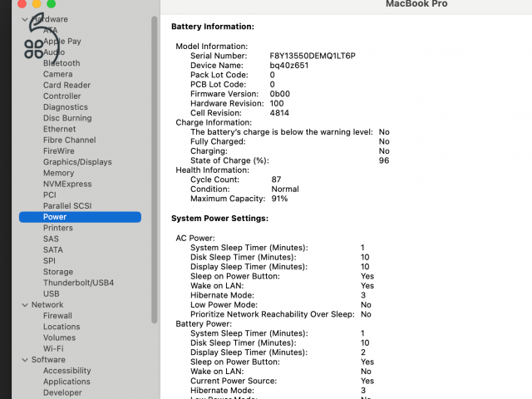The width and height of the screenshot is (532, 399).
Task: Click Prioritize Network Reachability Over Sleep
Action: [272, 314]
